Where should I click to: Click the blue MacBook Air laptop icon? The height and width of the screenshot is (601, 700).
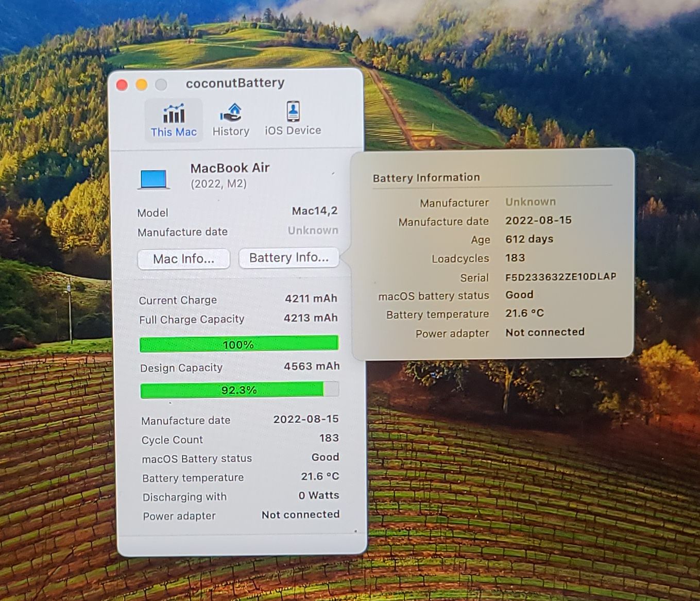[153, 179]
